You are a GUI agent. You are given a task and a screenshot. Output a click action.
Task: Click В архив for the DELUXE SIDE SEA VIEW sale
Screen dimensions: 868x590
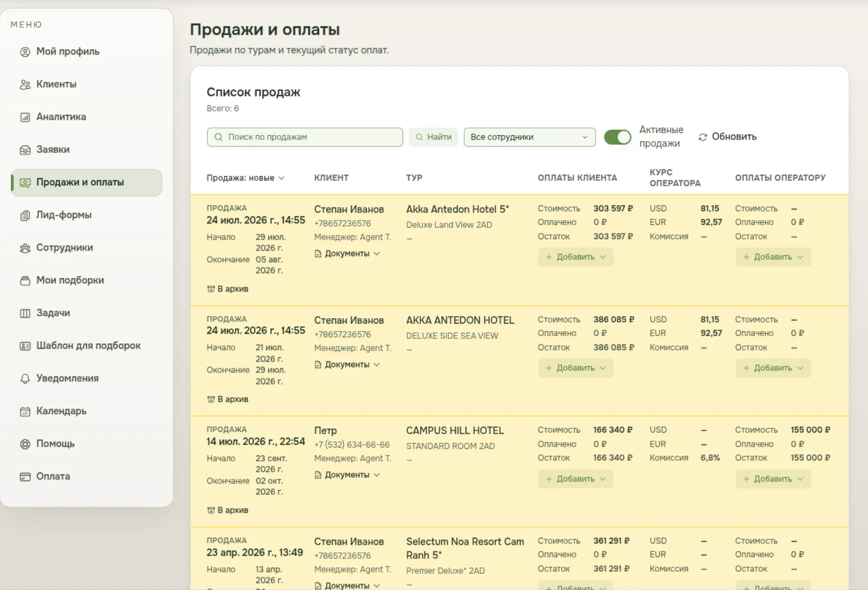tap(228, 399)
